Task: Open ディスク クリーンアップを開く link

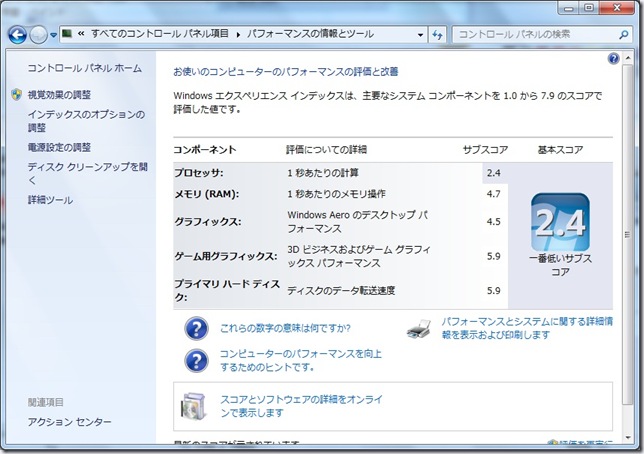Action: pyautogui.click(x=87, y=173)
